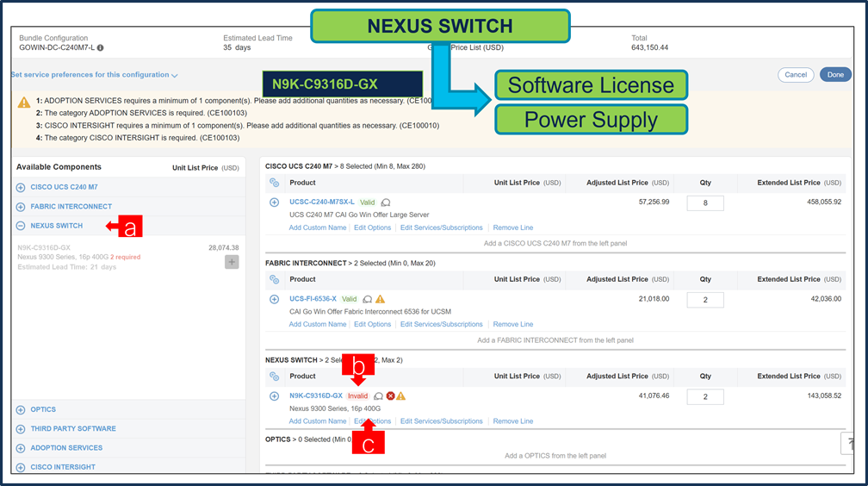Expand the UCSC-C240-M7SX-L product row

(274, 202)
